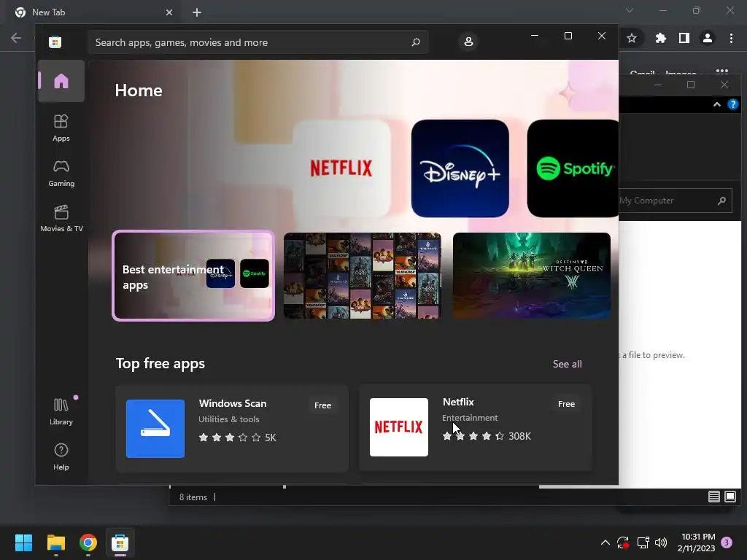Screen dimensions: 747x560
Task: Open the Chrome tab search dropdown arrow
Action: coord(630,10)
